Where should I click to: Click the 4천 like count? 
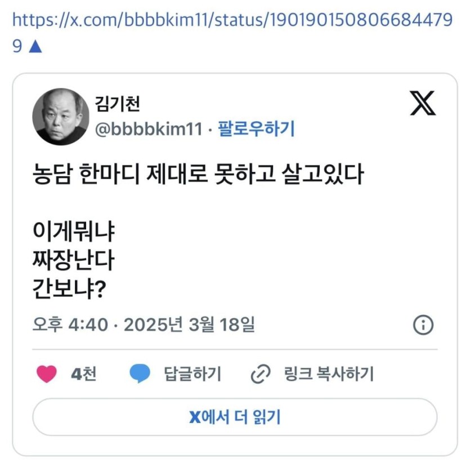tap(83, 374)
